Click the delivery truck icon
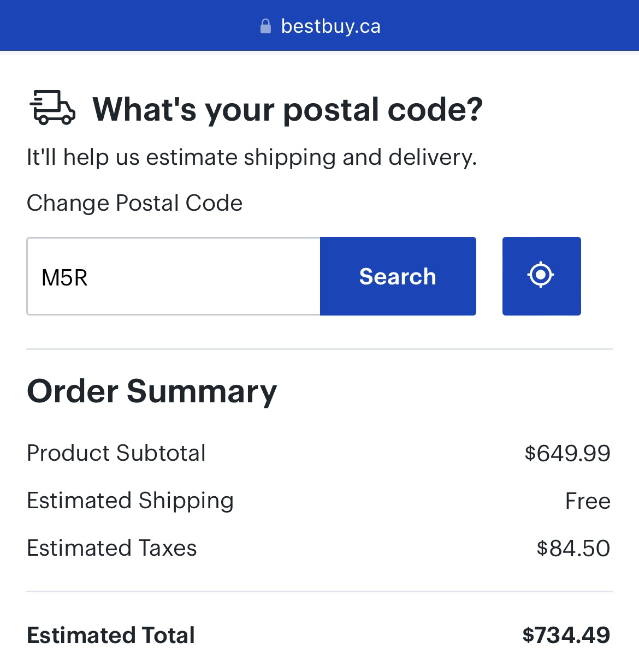The height and width of the screenshot is (672, 639). [x=52, y=108]
